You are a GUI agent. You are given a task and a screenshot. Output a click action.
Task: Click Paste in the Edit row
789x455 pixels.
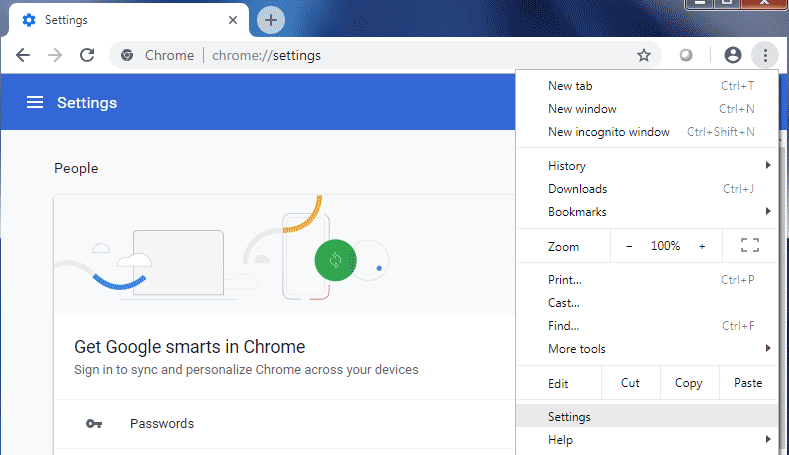(748, 383)
